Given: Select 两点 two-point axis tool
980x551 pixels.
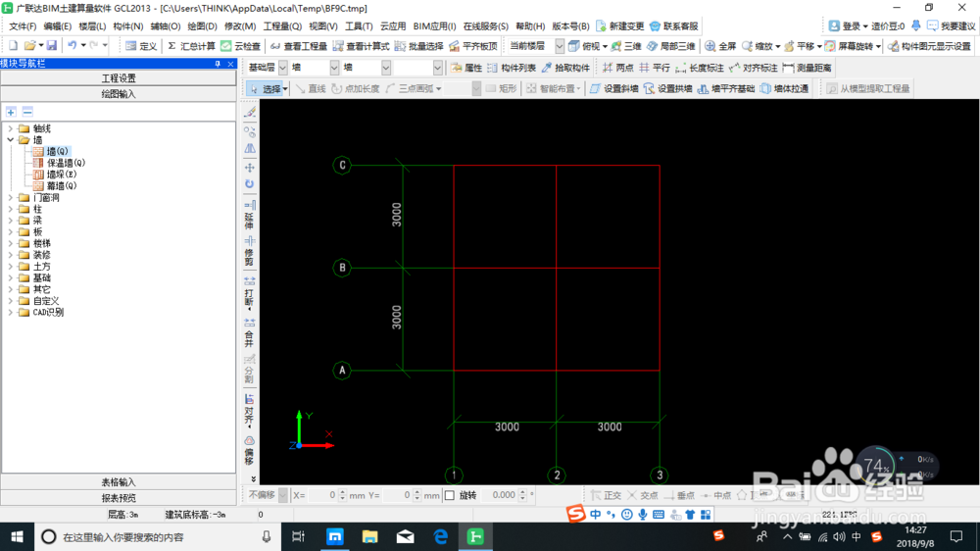Looking at the screenshot, I should click(x=617, y=68).
